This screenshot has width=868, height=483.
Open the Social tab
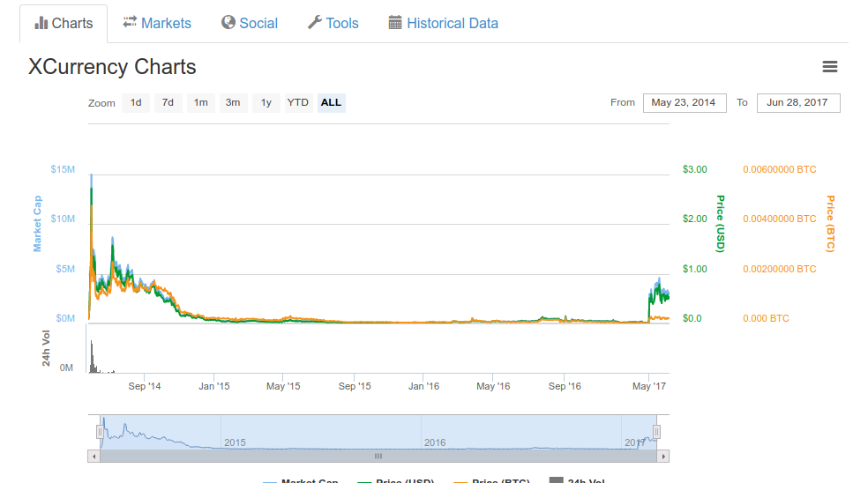point(250,23)
